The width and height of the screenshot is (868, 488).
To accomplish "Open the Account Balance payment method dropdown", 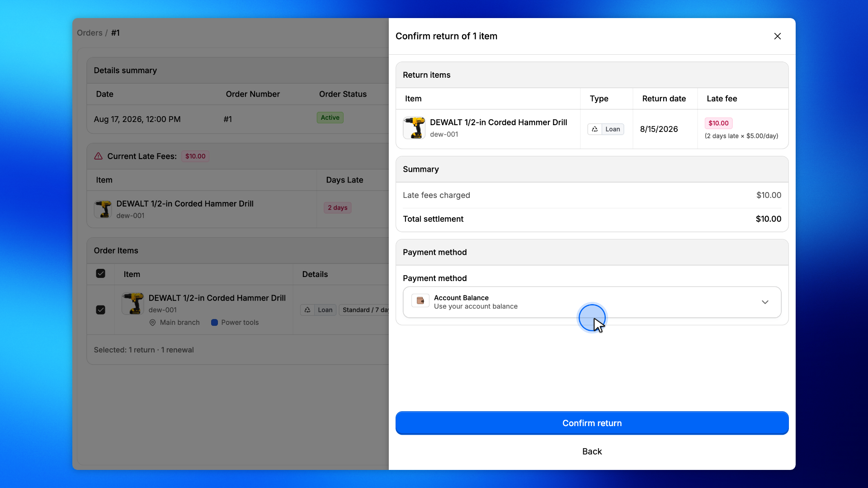I will 592,302.
